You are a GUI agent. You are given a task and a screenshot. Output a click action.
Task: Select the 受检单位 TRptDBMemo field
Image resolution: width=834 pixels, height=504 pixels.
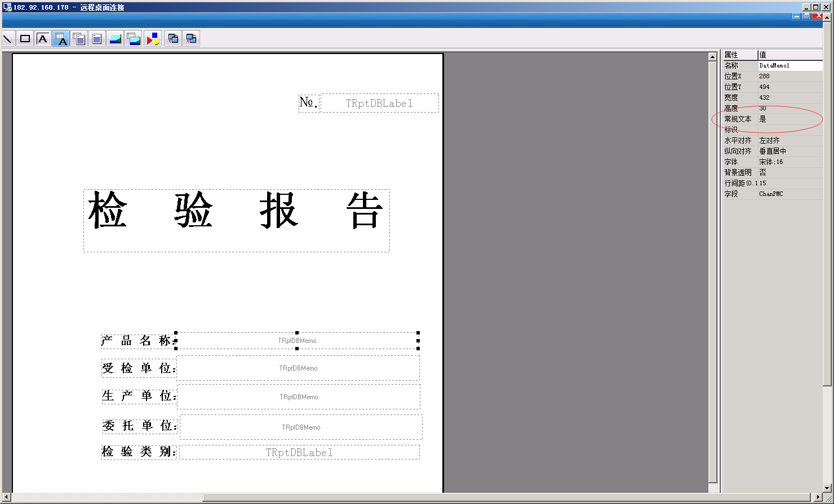(298, 368)
